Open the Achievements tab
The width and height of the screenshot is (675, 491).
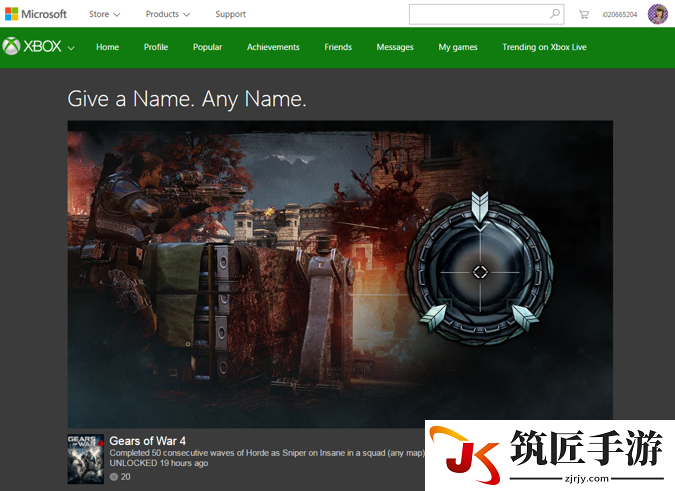[273, 47]
